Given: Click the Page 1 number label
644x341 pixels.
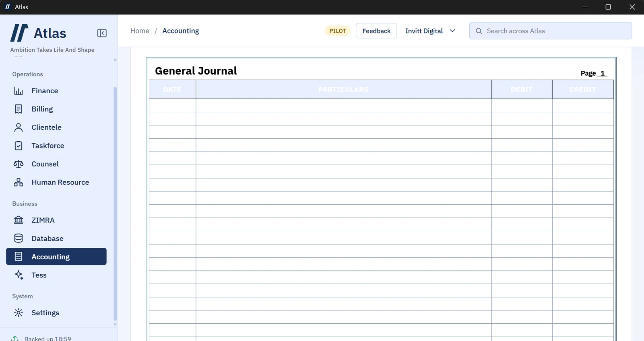Looking at the screenshot, I should coord(594,73).
